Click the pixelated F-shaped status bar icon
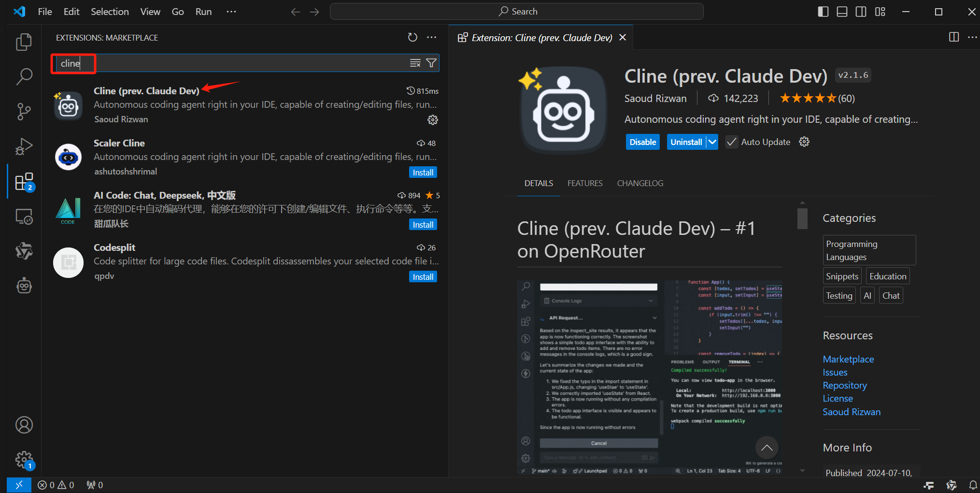980x493 pixels. pos(929,485)
